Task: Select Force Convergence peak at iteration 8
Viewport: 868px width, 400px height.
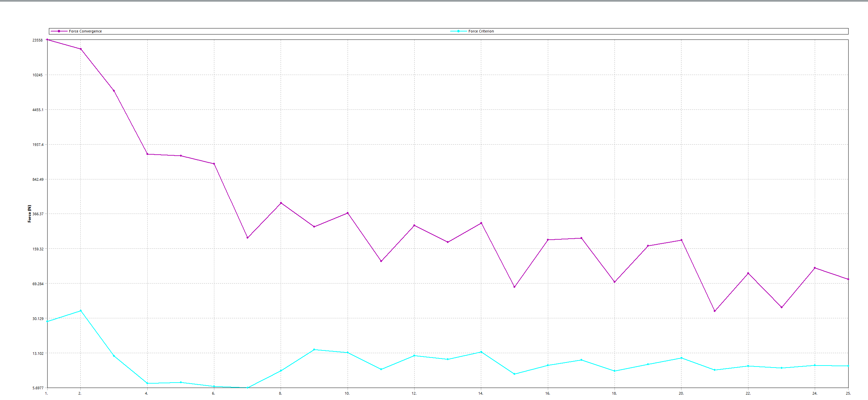Action: [x=281, y=203]
